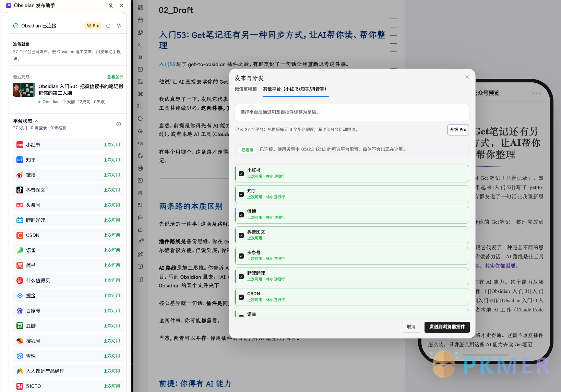Select the 哔哩哔哩 icon in status list
Screen dimensions: 561x392
click(20, 220)
